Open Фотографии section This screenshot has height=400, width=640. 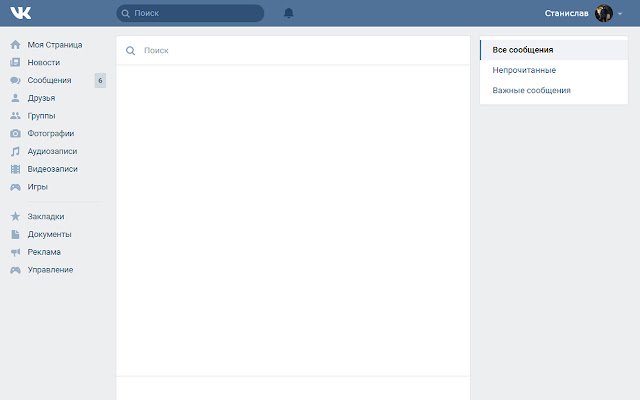[51, 133]
